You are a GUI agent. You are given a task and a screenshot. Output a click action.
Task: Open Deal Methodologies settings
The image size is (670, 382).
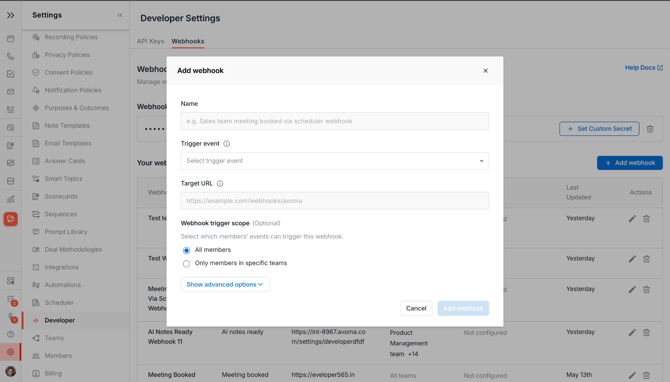click(73, 250)
